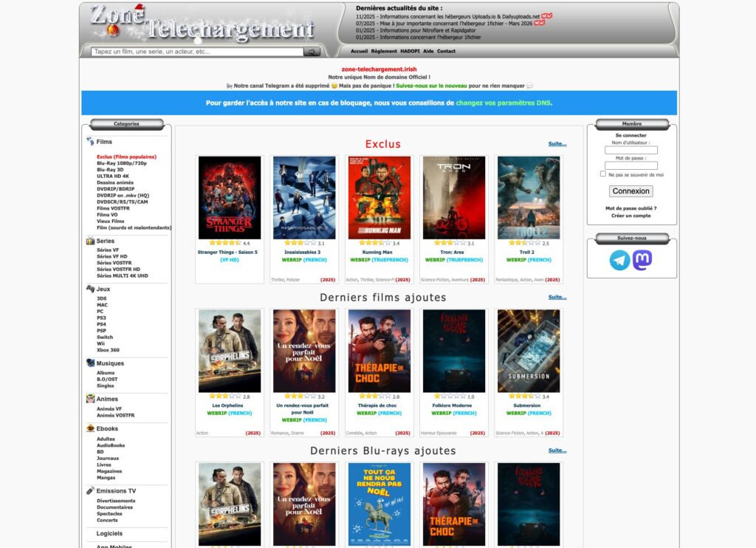The height and width of the screenshot is (548, 756).
Task: Select 'Films VOSTFR' category
Action: (x=113, y=208)
